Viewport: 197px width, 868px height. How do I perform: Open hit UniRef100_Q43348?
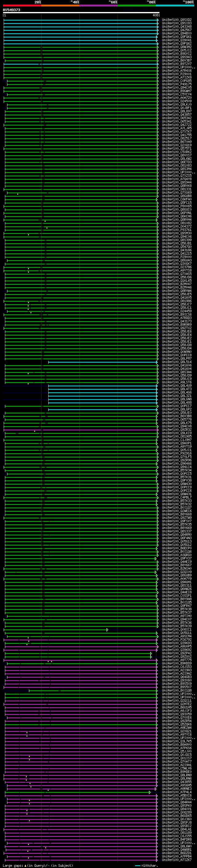point(177,26)
